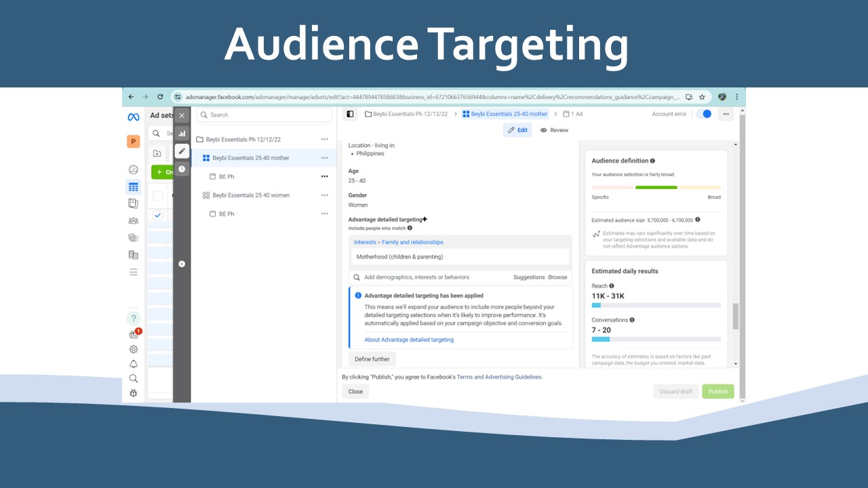Image resolution: width=868 pixels, height=488 pixels.
Task: Click the magnifier search icon in sidebar
Action: 134,378
